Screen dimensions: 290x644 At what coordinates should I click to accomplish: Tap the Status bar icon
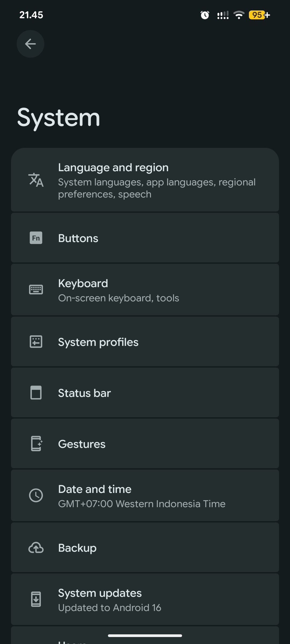click(x=36, y=393)
